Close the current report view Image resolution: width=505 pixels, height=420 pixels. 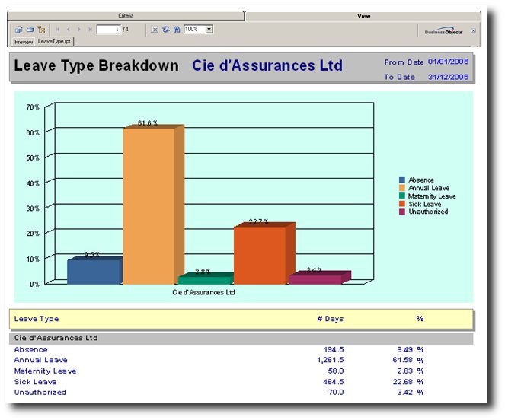[x=473, y=31]
